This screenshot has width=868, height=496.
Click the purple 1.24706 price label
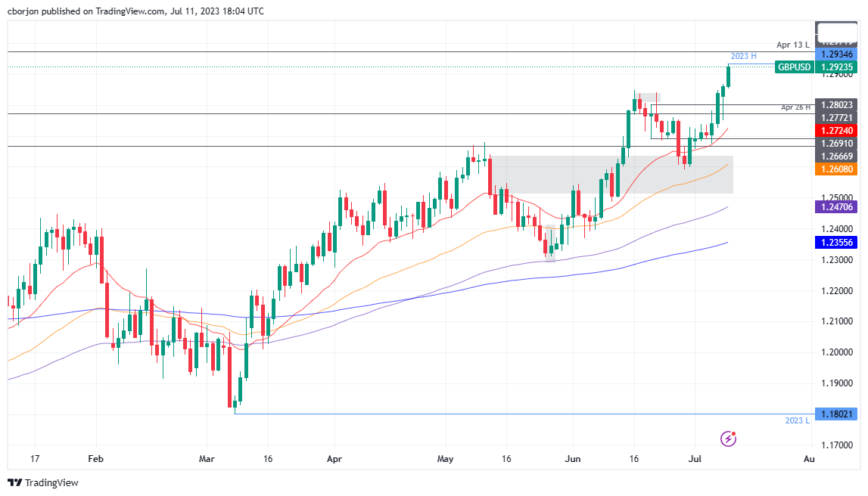pyautogui.click(x=835, y=206)
